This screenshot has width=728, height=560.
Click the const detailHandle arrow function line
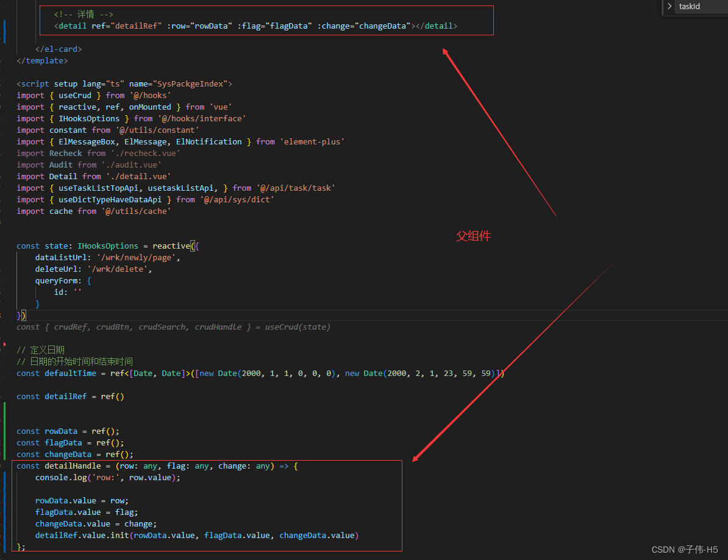[157, 466]
